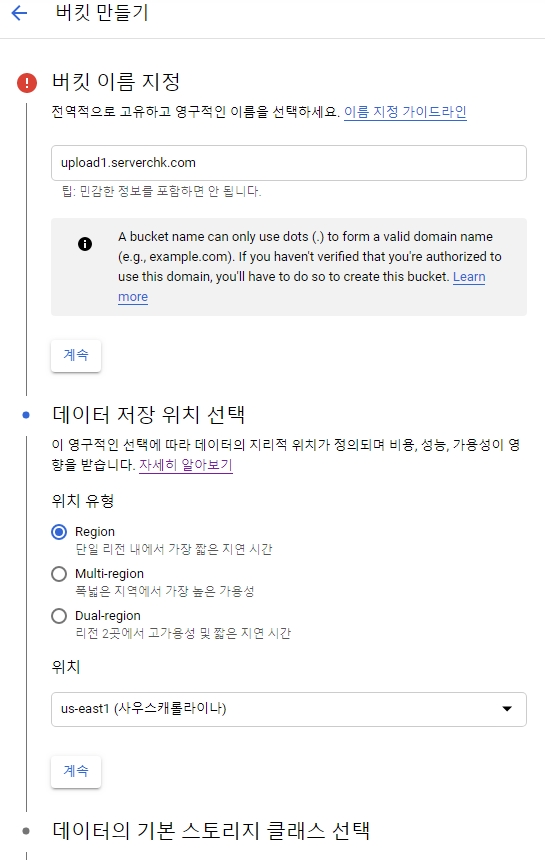The width and height of the screenshot is (545, 860).
Task: Click the info icon in the notice box
Action: [x=85, y=244]
